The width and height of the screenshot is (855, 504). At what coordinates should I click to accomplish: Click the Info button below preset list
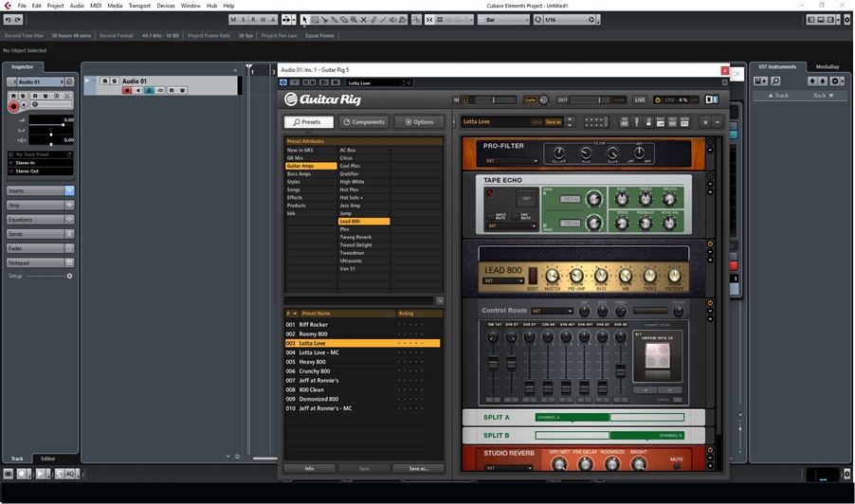(x=309, y=469)
